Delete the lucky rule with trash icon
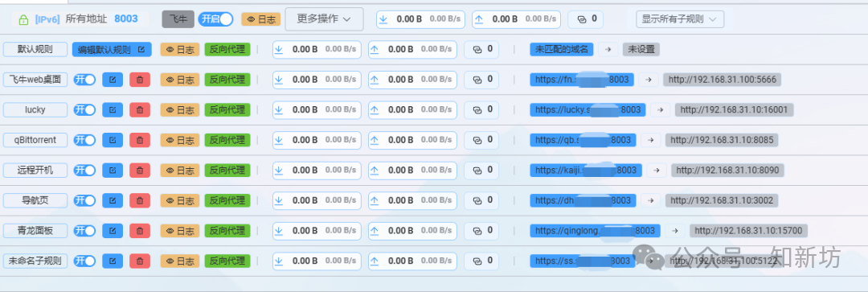Viewport: 868px width, 292px height. (140, 109)
